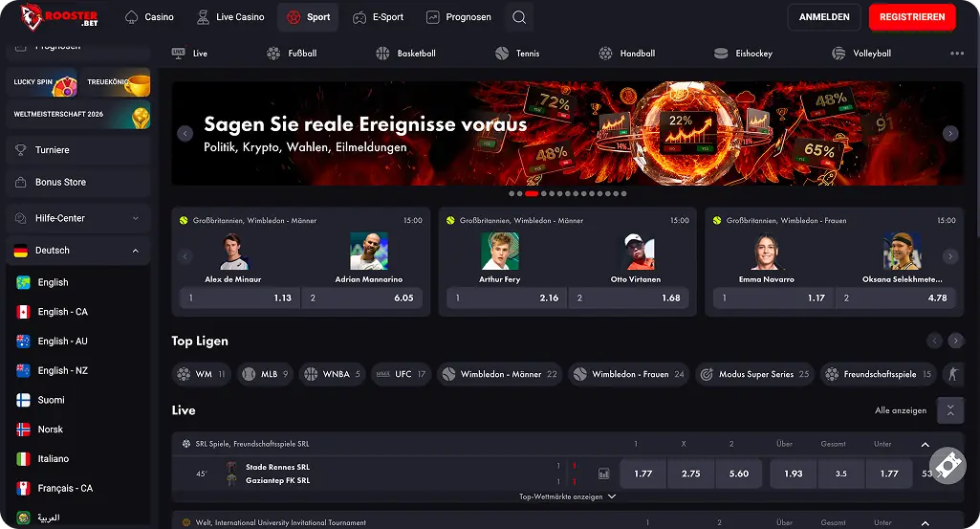Open E-Sport section
This screenshot has height=529, width=980.
coord(378,17)
